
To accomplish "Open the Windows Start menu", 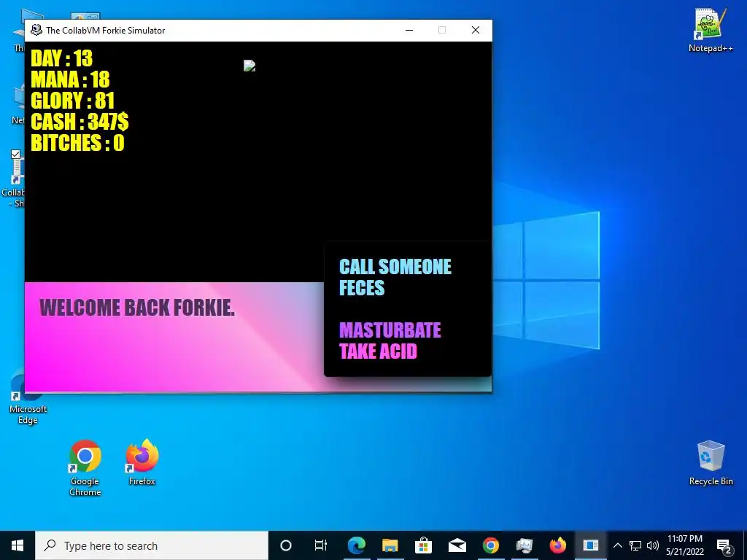I will point(18,545).
